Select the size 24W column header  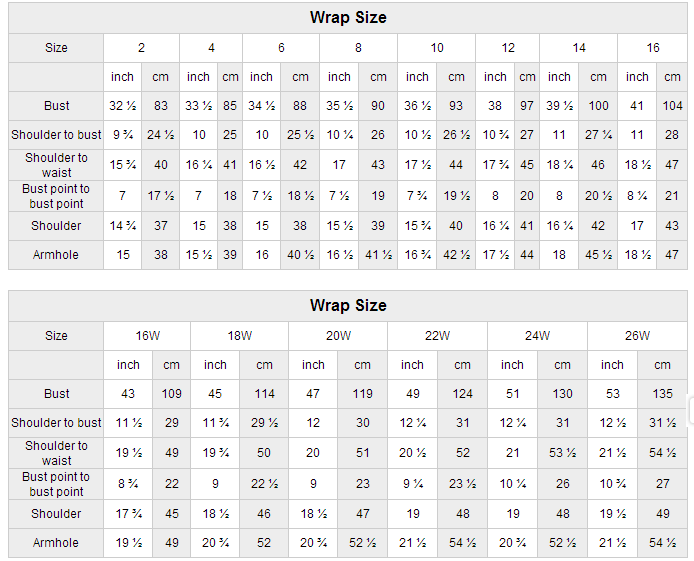(537, 336)
